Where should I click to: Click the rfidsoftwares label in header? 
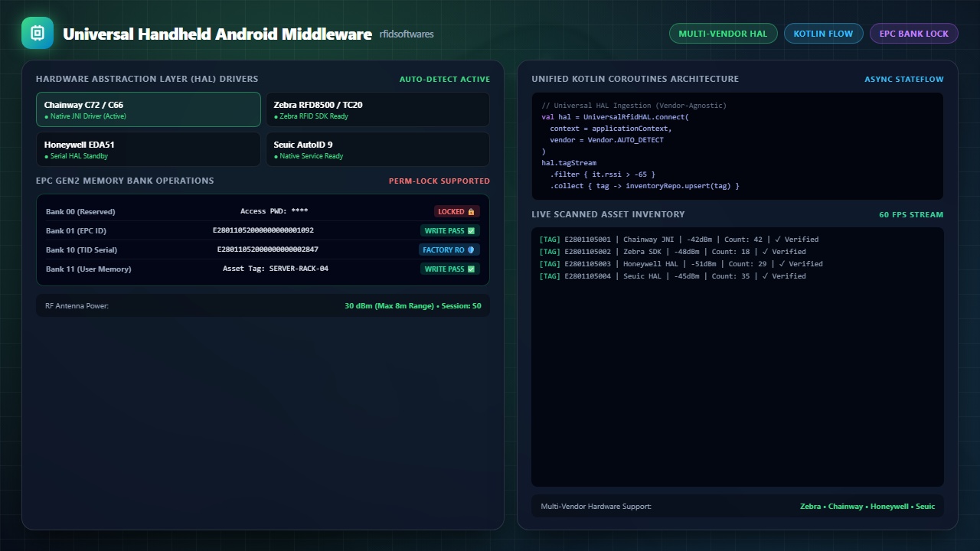point(407,34)
